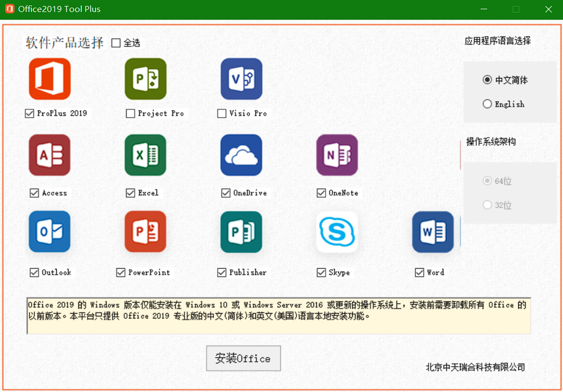Viewport: 563px width, 392px height.
Task: Click the 操作系统架构 label
Action: 491,142
